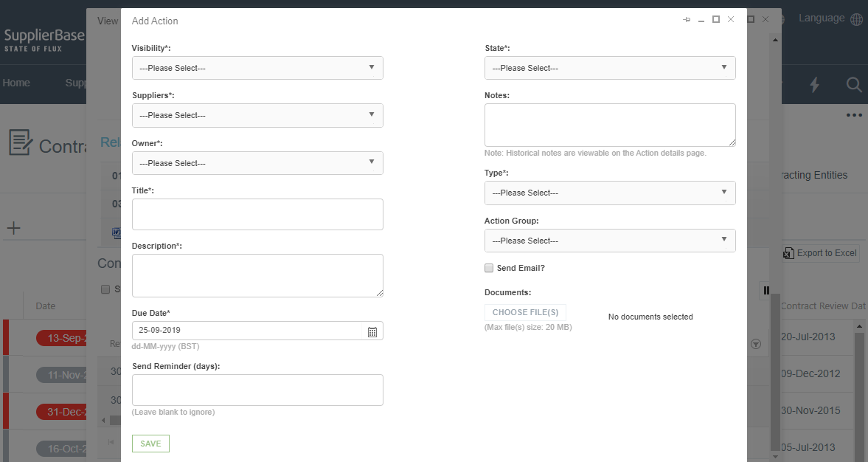The image size is (868, 462).
Task: Toggle the checkbox below the Contract heading
Action: 106,289
